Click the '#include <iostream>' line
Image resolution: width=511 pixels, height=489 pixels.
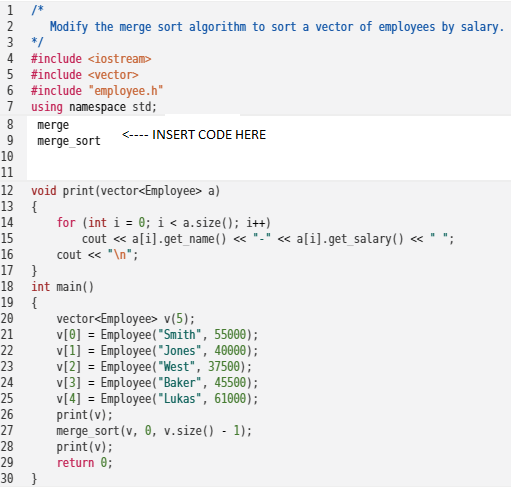(91, 59)
